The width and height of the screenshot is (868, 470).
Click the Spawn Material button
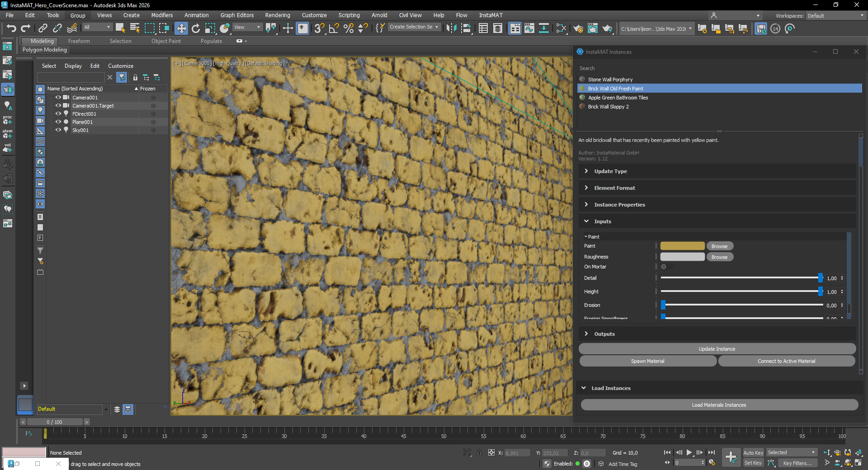click(x=648, y=361)
